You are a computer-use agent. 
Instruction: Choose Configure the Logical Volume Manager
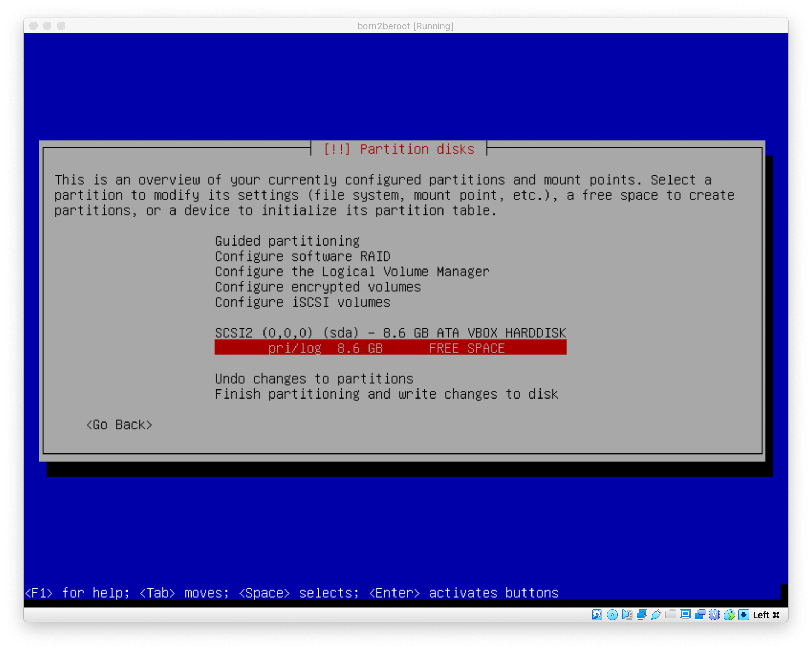352,272
